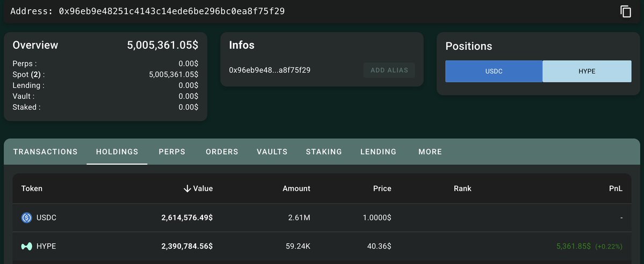Click the shortened address in Infos
This screenshot has width=644, height=264.
click(x=270, y=70)
